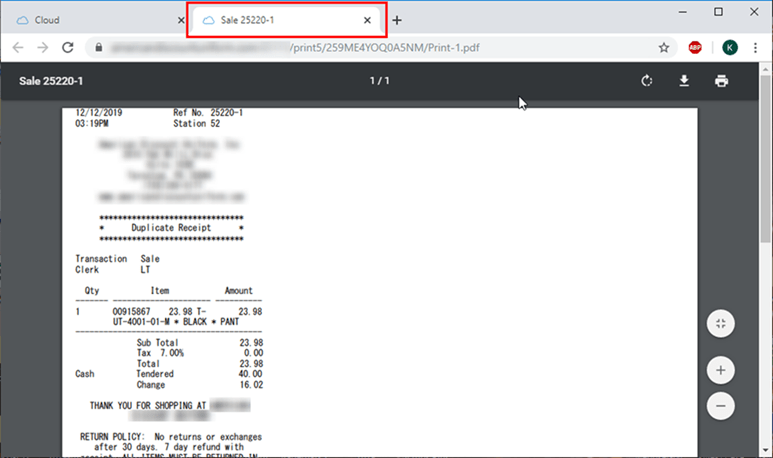This screenshot has height=458, width=773.
Task: Open the Adblock Plus extension
Action: [695, 47]
